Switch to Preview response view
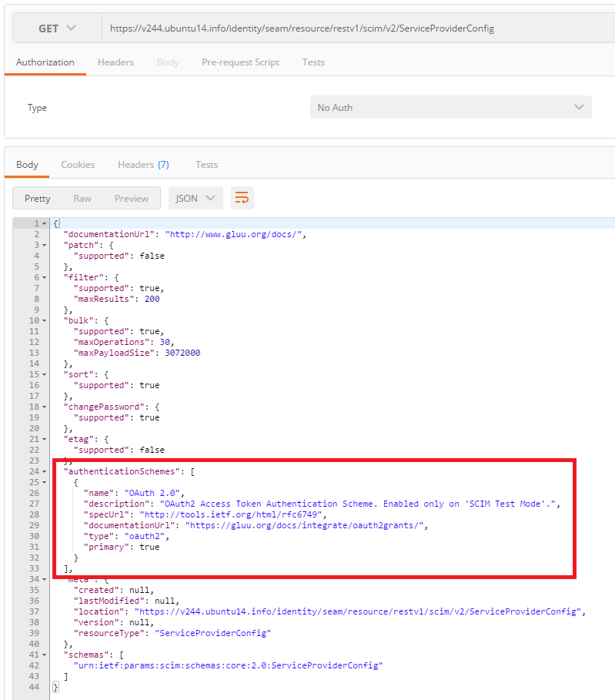 (x=131, y=198)
